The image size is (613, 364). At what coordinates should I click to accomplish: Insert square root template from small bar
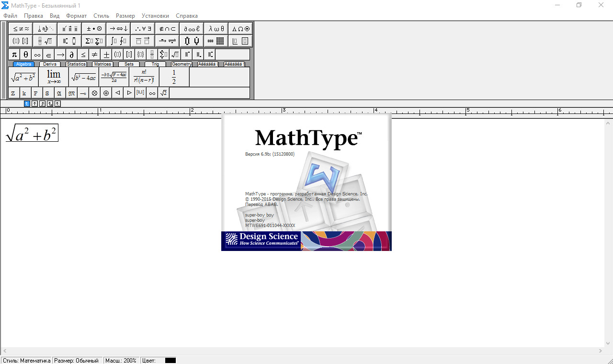(x=175, y=55)
